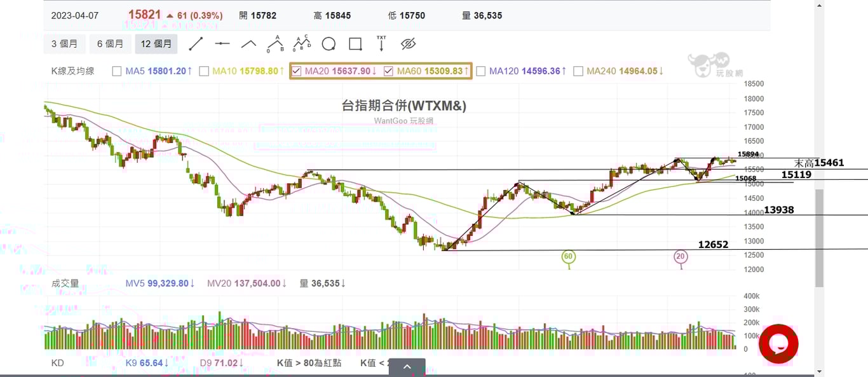The width and height of the screenshot is (868, 377).
Task: Expand the collapsed panel with the up chevron
Action: click(x=407, y=367)
